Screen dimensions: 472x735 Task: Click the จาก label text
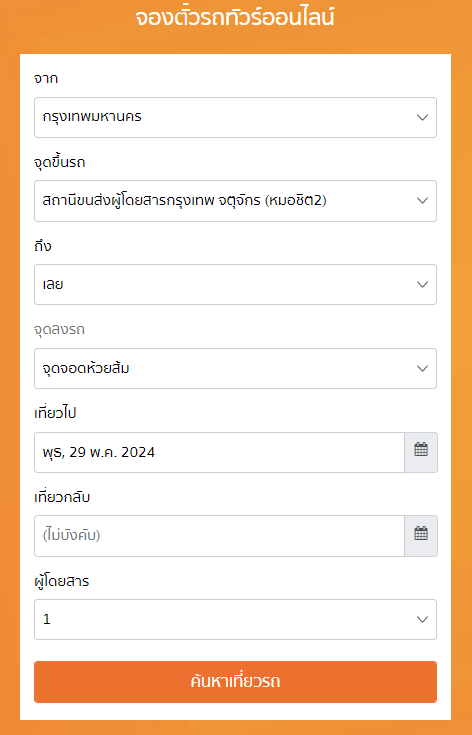coord(46,79)
